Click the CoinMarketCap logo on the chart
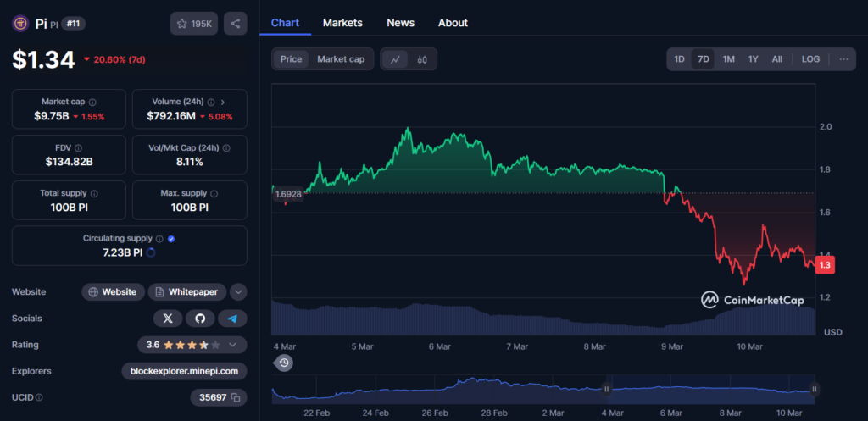 click(x=753, y=301)
